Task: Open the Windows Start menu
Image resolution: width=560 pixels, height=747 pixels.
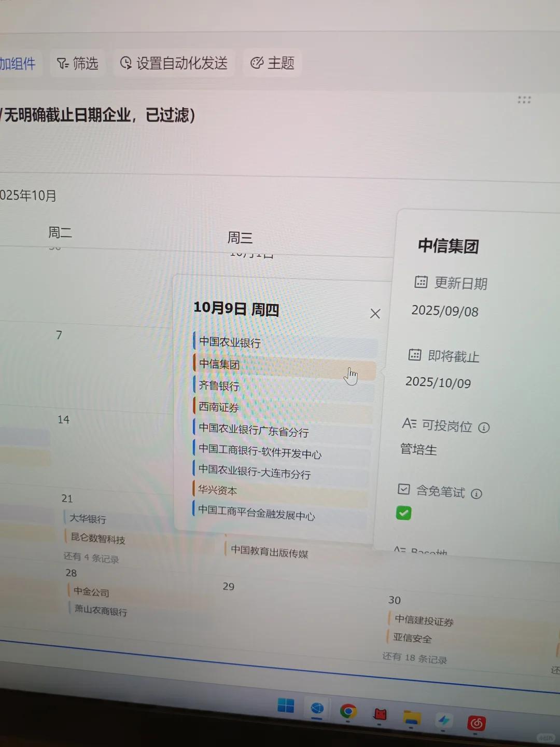Action: (286, 706)
